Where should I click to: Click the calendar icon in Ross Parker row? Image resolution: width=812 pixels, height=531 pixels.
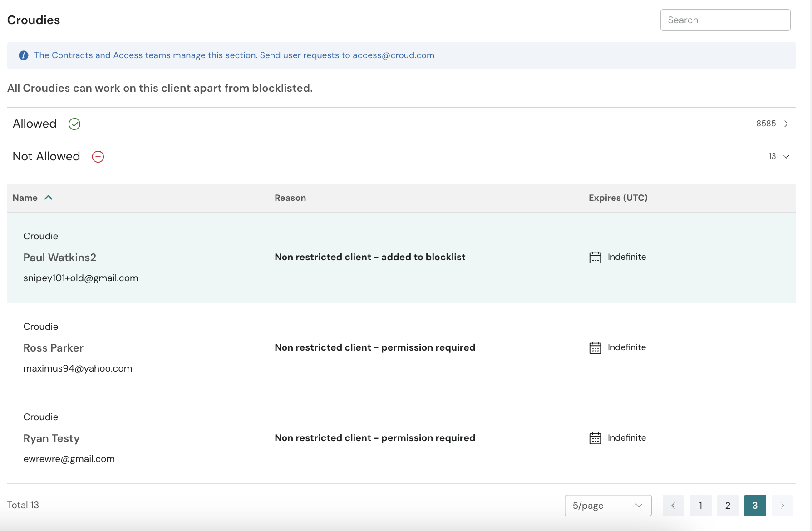pyautogui.click(x=595, y=348)
